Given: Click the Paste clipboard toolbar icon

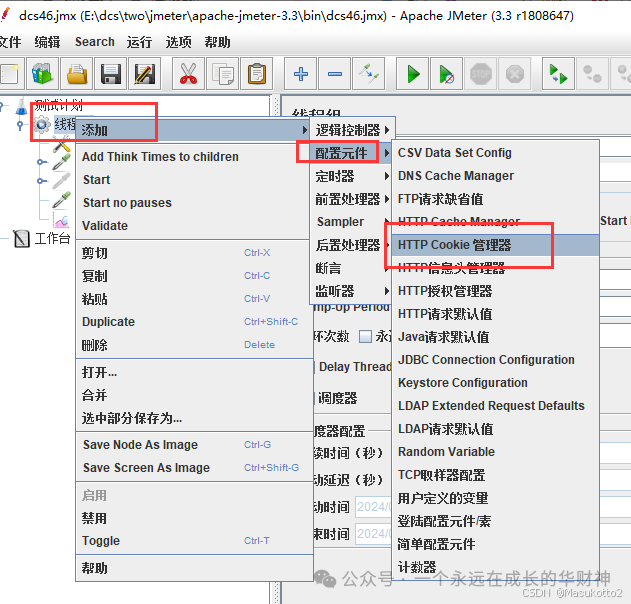Looking at the screenshot, I should pyautogui.click(x=257, y=74).
